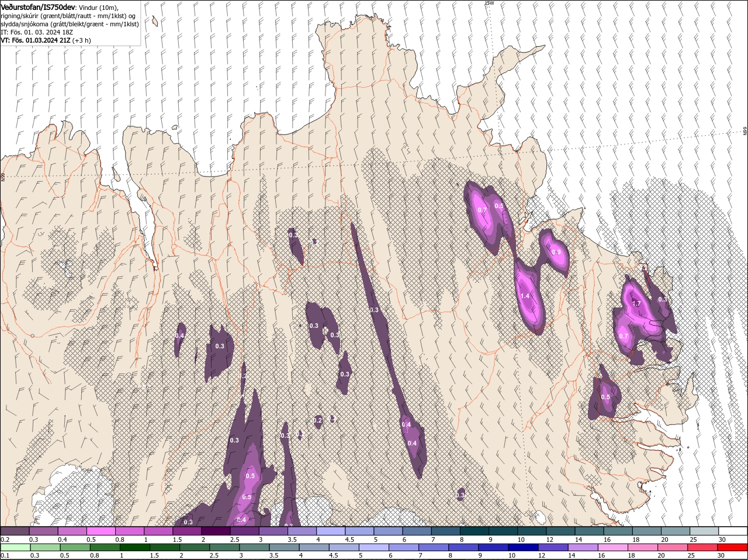
Task: Click the 1.7 snowfall value on the map
Action: [x=636, y=304]
